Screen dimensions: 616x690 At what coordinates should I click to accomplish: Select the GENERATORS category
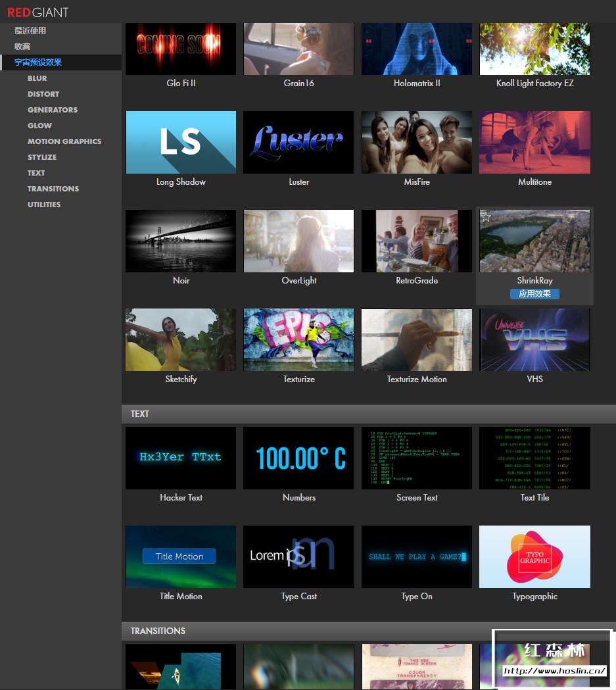coord(53,110)
